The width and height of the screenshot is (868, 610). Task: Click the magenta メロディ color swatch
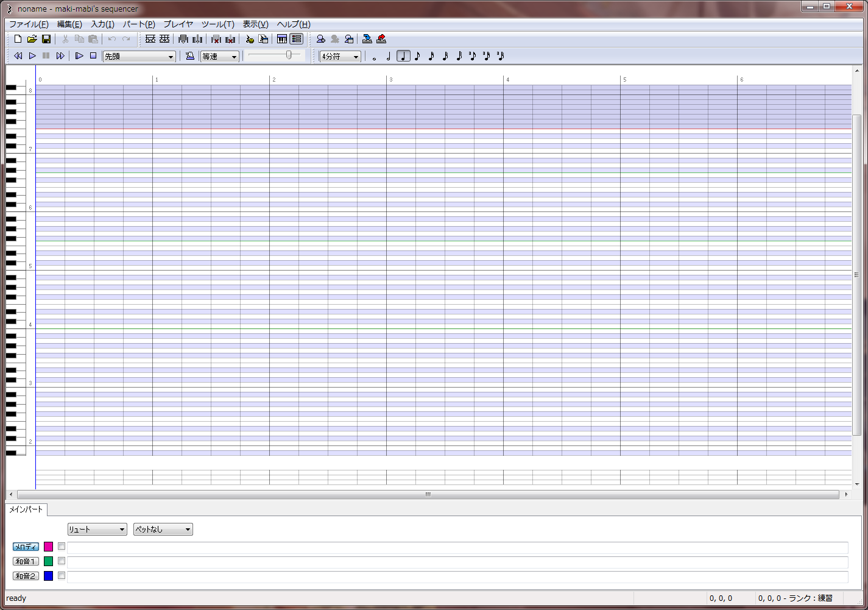[49, 547]
